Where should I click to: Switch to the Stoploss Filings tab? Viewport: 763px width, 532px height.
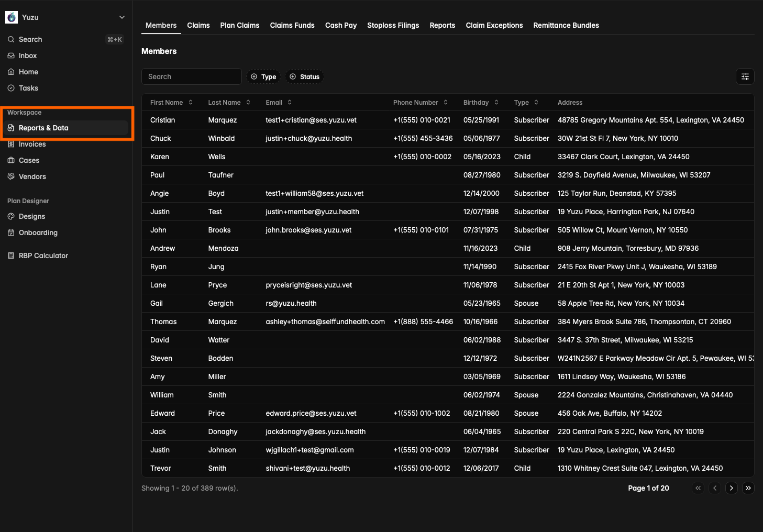tap(393, 25)
